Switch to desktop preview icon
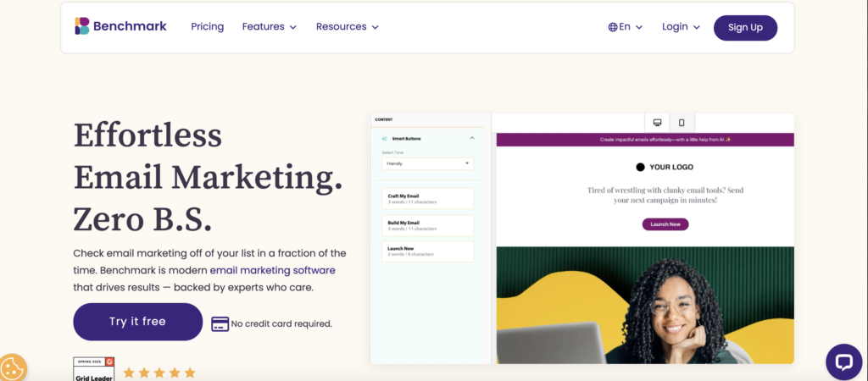This screenshot has height=381, width=868. pos(658,122)
